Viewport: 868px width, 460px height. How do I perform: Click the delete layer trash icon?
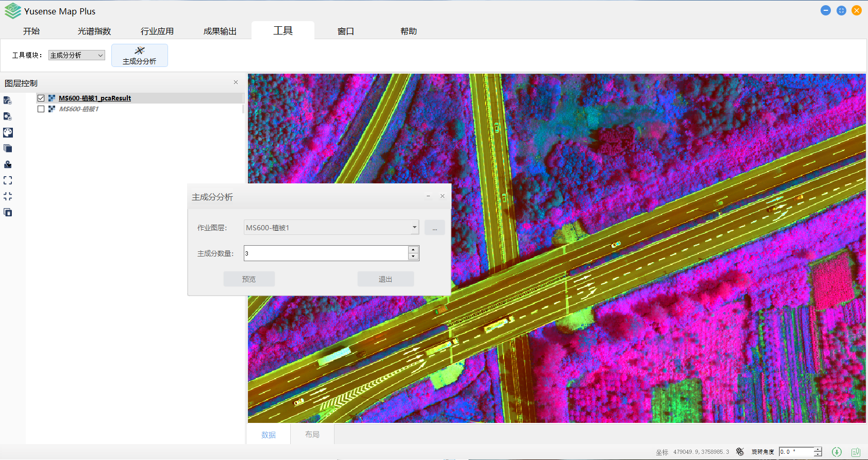tap(8, 212)
